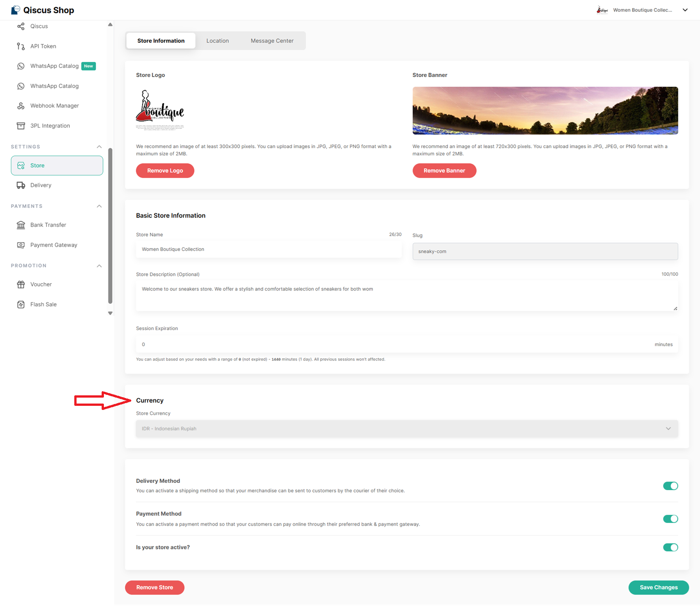Select the Flash Sale icon
The height and width of the screenshot is (606, 700).
[x=21, y=305]
